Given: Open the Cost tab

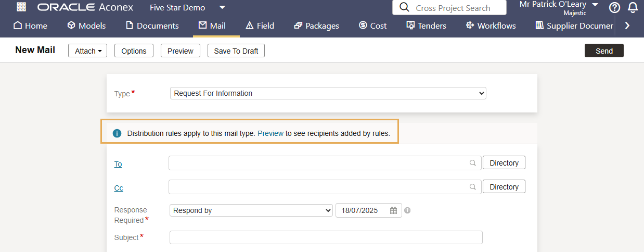Looking at the screenshot, I should (373, 26).
